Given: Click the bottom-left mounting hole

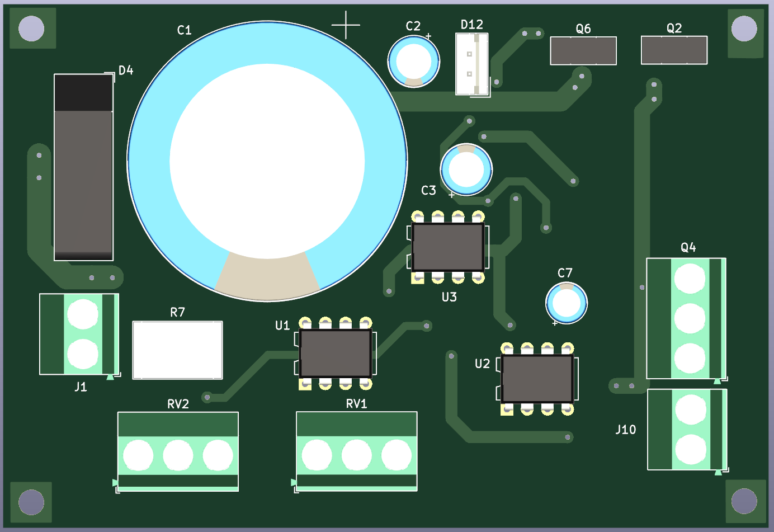Looking at the screenshot, I should point(31,502).
